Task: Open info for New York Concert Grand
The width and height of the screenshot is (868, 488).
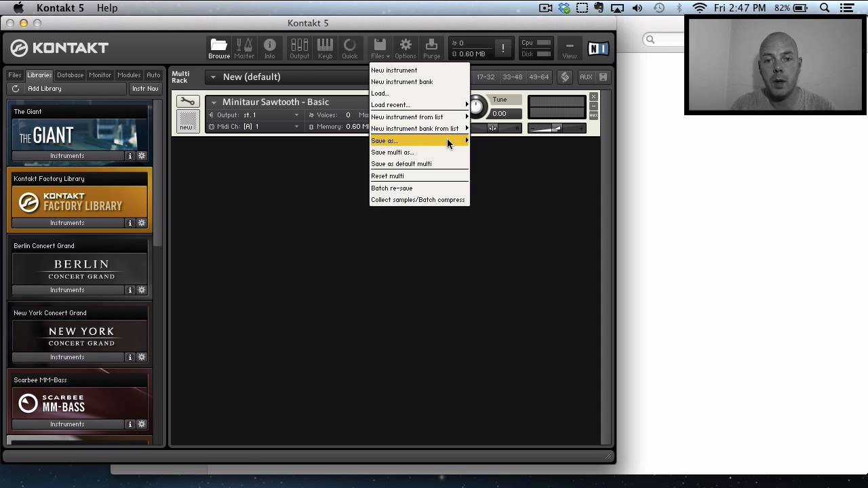Action: point(130,357)
